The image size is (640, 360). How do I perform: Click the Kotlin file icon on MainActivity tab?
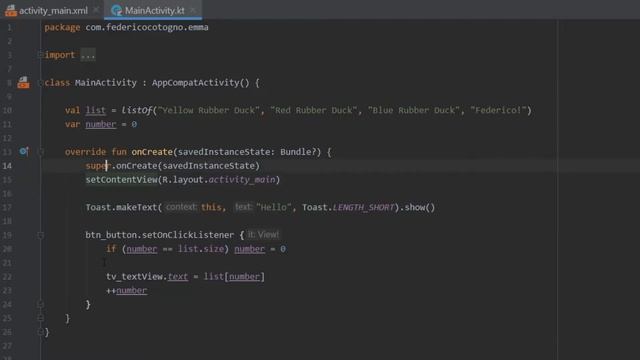click(x=117, y=11)
